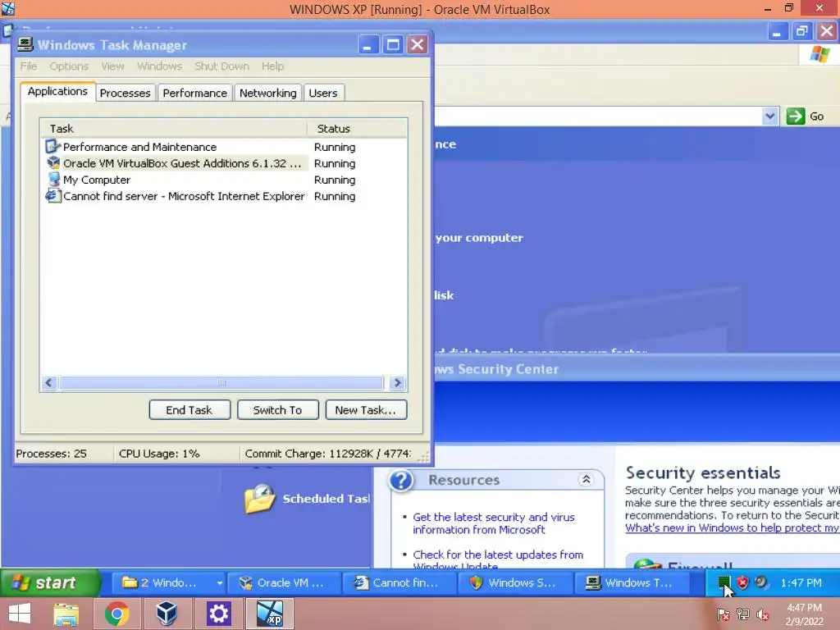Select the Internet Explorer task icon
The width and height of the screenshot is (840, 630).
click(x=52, y=196)
